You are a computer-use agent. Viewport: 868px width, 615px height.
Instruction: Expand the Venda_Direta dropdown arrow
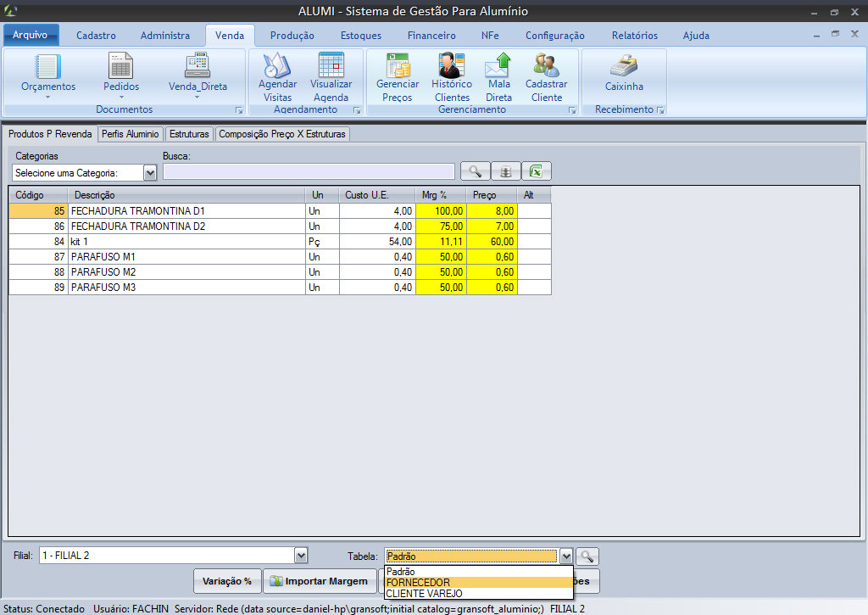(x=197, y=98)
